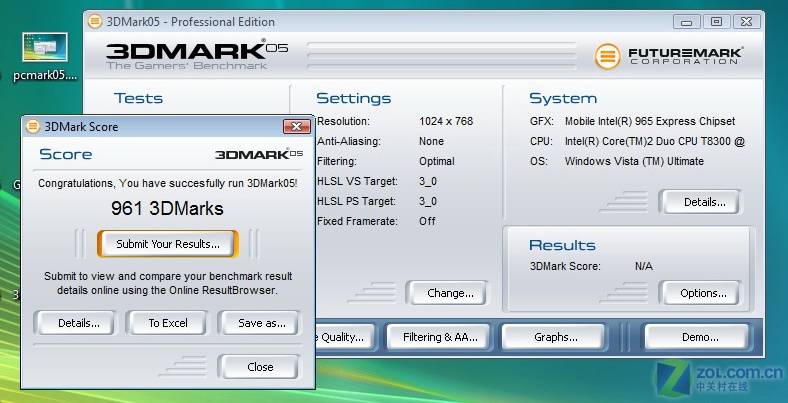Close the 3DMark05 main window
The image size is (788, 403).
coord(746,22)
